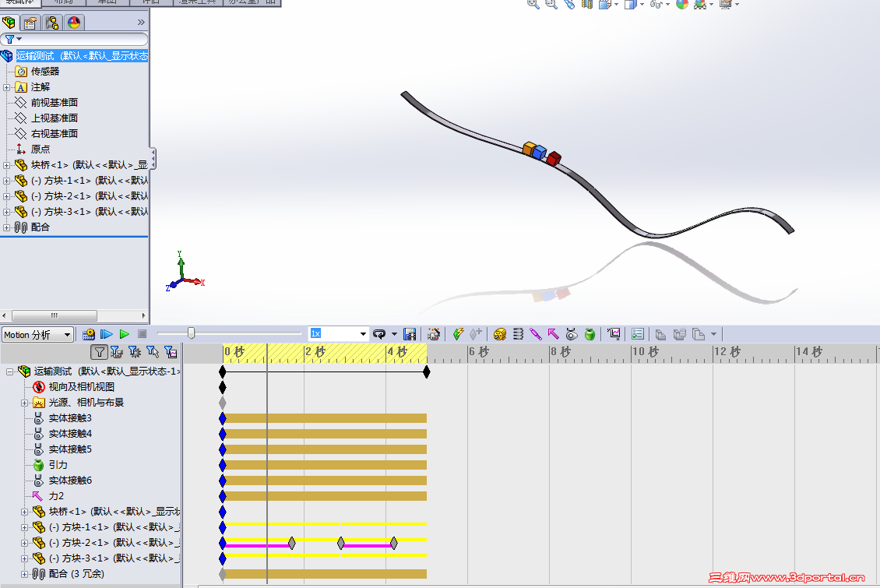880x588 pixels.
Task: Select 引力 gravity in motion tree
Action: (x=58, y=465)
